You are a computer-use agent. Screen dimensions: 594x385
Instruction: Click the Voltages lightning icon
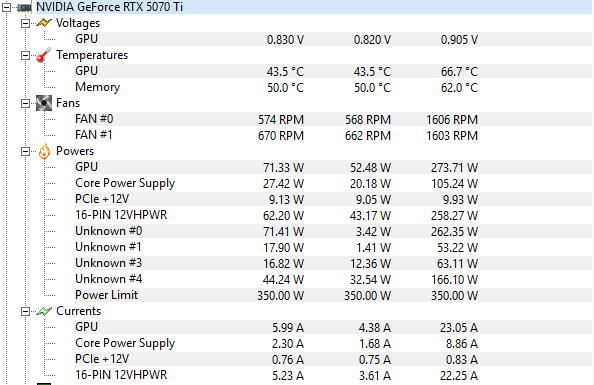[x=44, y=23]
